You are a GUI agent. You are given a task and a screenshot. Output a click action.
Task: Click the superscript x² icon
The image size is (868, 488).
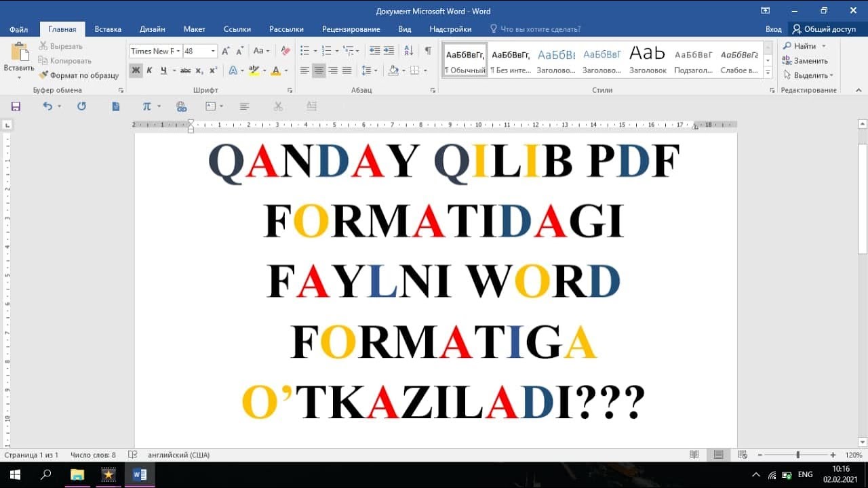click(213, 70)
